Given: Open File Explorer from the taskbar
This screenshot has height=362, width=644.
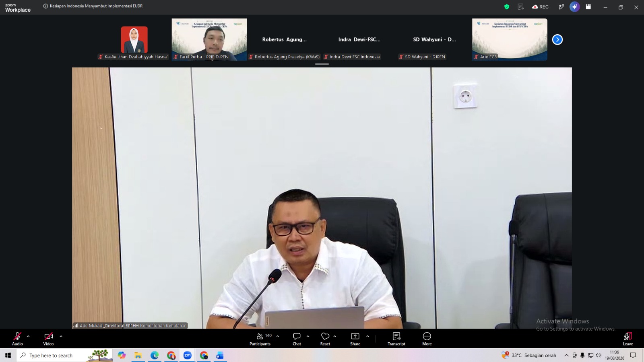Looking at the screenshot, I should point(138,355).
